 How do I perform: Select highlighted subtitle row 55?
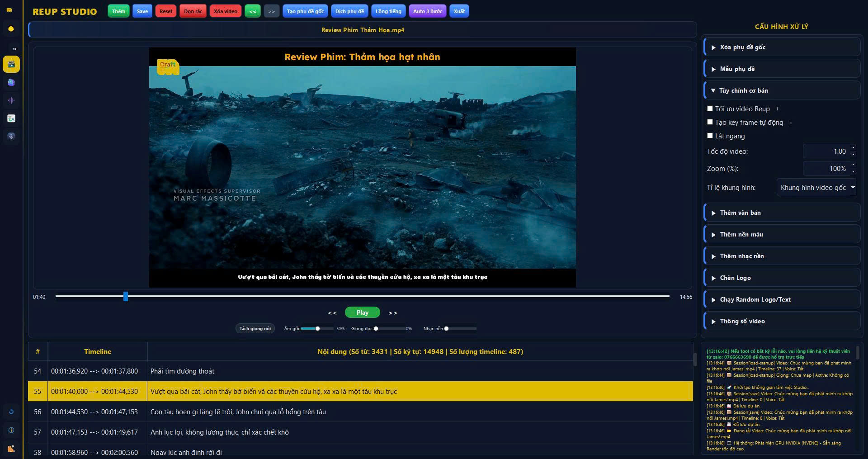pyautogui.click(x=360, y=392)
